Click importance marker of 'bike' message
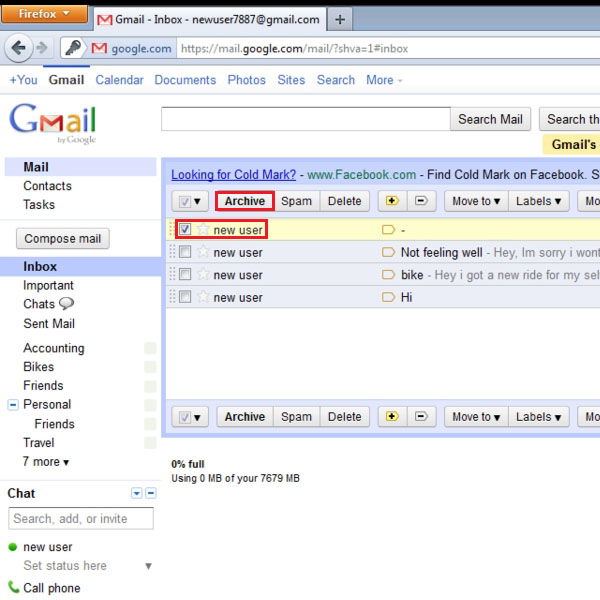This screenshot has width=600, height=600. click(388, 275)
